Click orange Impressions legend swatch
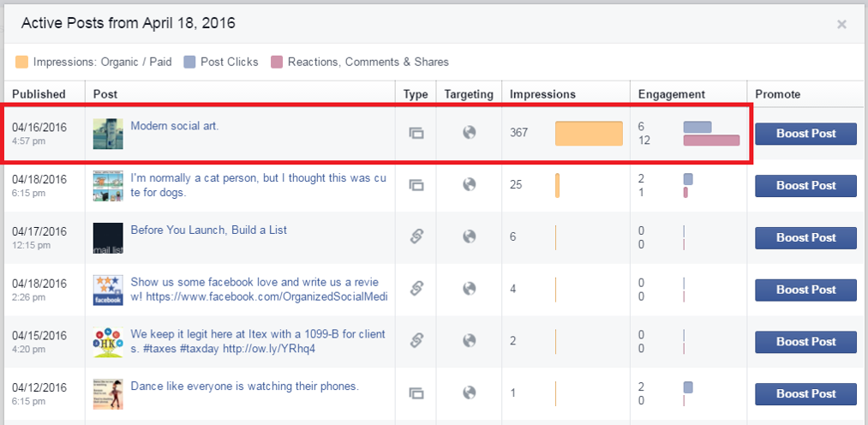The width and height of the screenshot is (868, 425). pos(21,62)
